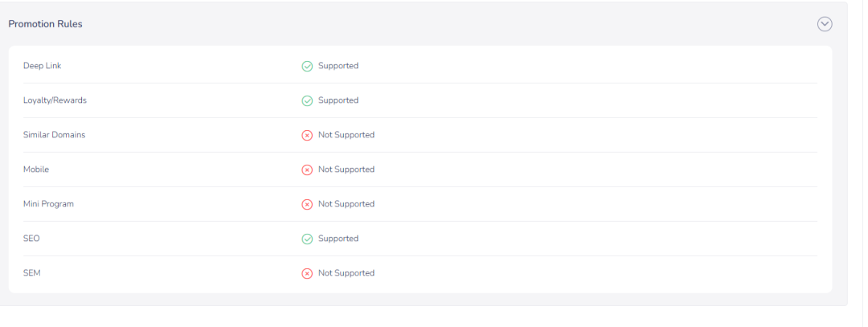Screen dimensions: 868x327
Task: Select the Deep Link row label
Action: pos(42,66)
